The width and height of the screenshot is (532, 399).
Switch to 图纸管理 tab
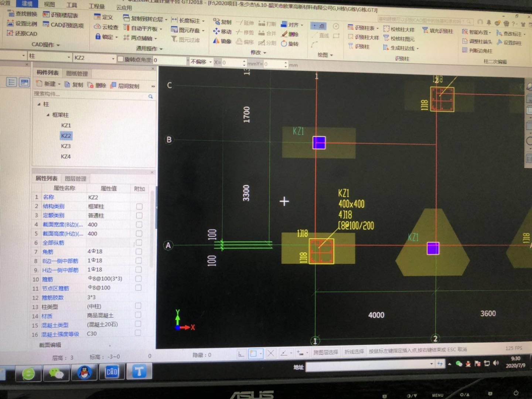click(77, 74)
